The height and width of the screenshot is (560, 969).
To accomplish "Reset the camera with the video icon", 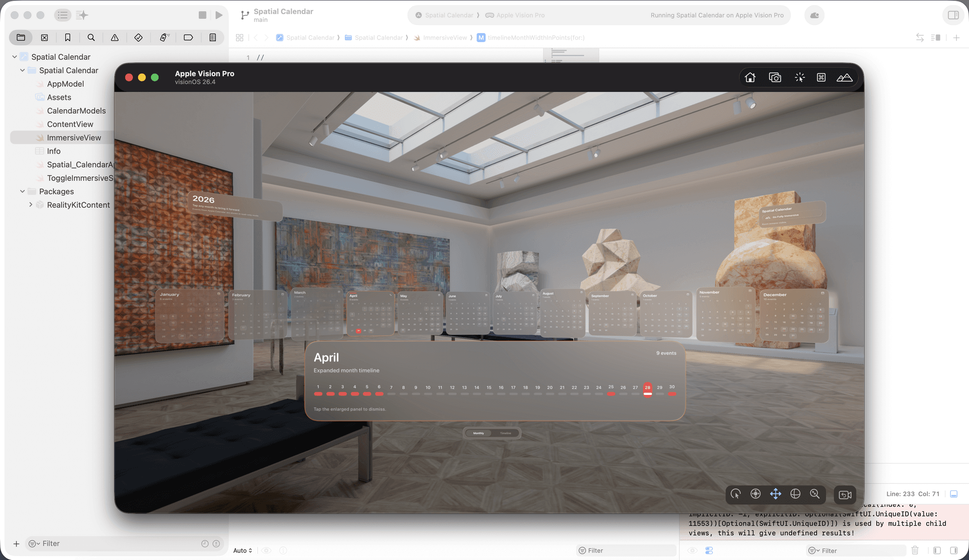I will click(x=845, y=495).
